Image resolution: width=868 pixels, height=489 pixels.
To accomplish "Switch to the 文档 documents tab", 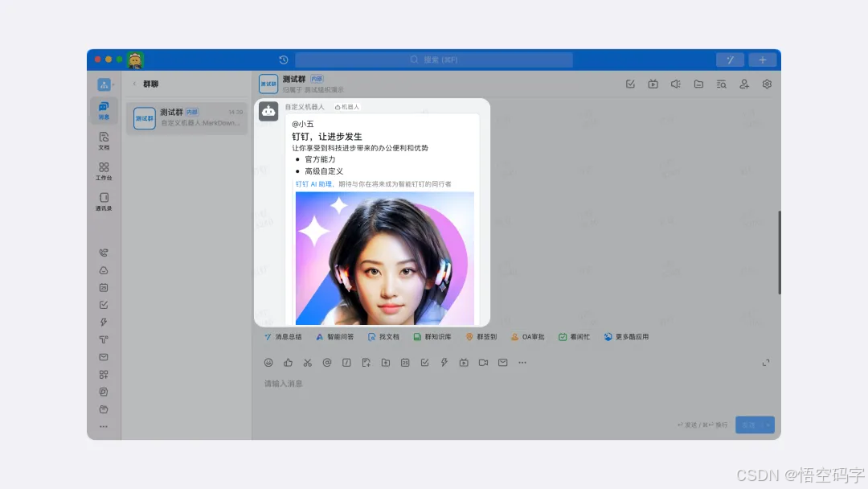I will pyautogui.click(x=104, y=141).
